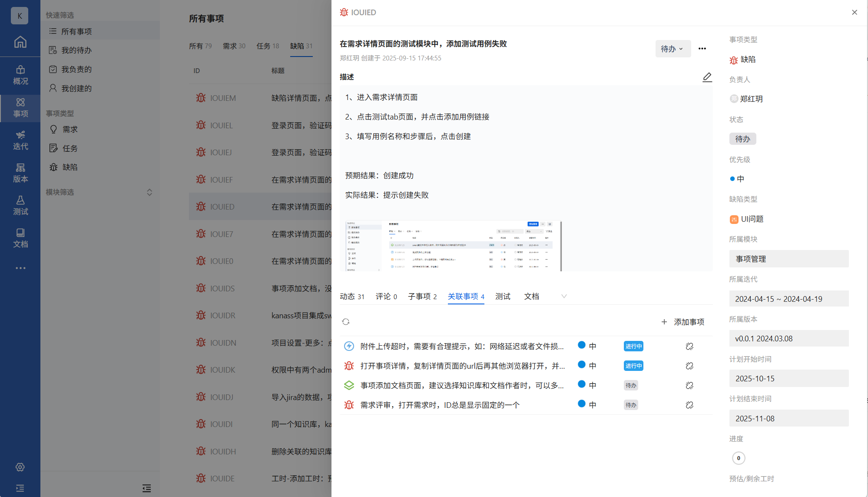Switch to the 动态 tab

tap(352, 296)
